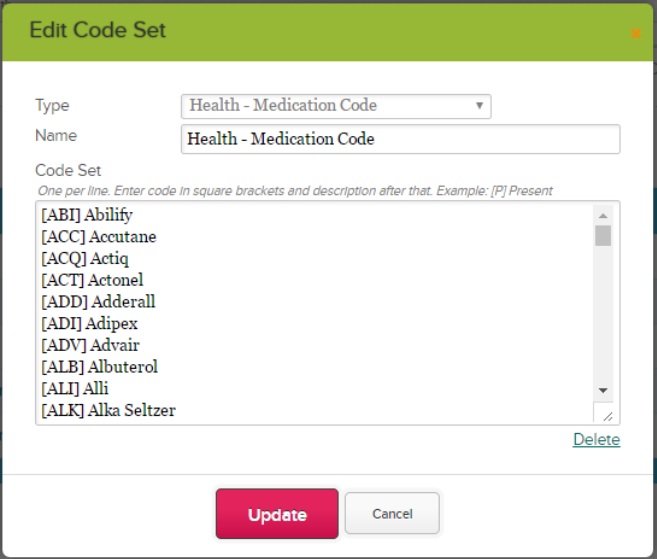Viewport: 657px width, 559px height.
Task: Place cursor on the [ALK] Alka Seltzer line
Action: click(108, 410)
